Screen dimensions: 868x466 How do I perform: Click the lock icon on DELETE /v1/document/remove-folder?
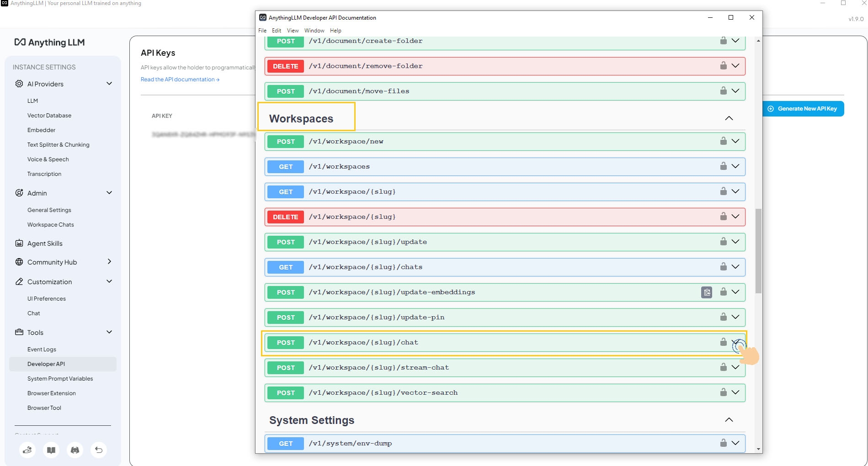[x=723, y=66]
